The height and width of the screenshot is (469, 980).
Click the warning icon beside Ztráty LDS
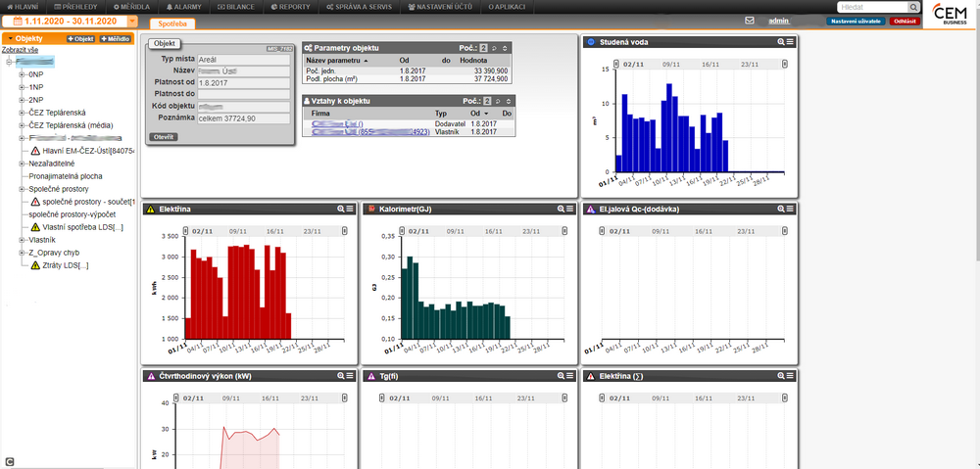coord(35,265)
